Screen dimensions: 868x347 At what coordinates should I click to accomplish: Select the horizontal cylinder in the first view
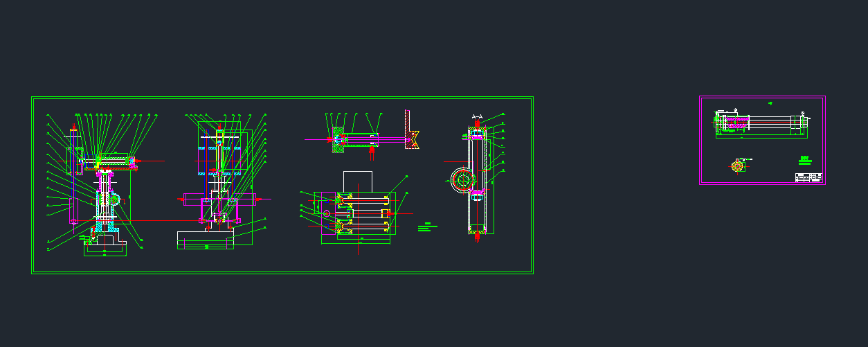click(x=114, y=161)
